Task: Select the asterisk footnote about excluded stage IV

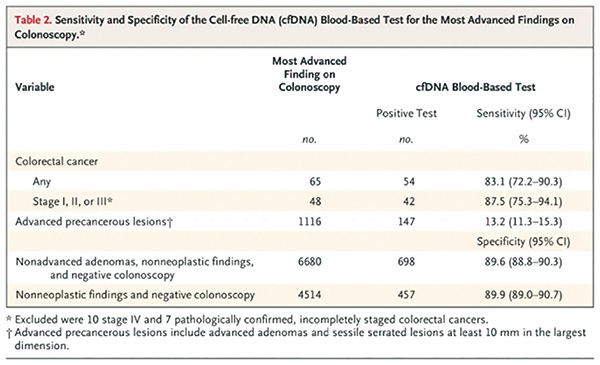Action: point(248,319)
